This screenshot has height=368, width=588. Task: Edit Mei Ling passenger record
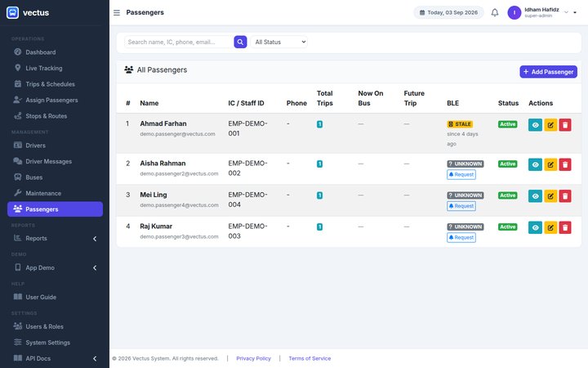(x=550, y=196)
